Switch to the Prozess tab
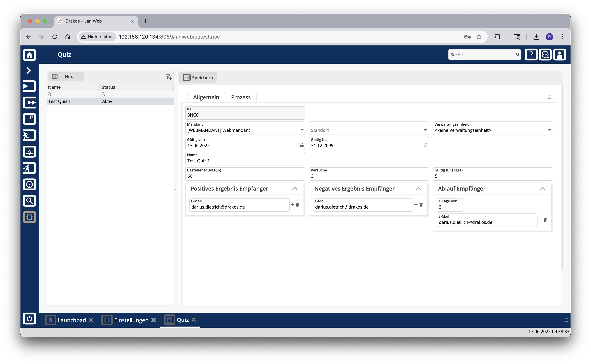591x364 pixels. 241,97
